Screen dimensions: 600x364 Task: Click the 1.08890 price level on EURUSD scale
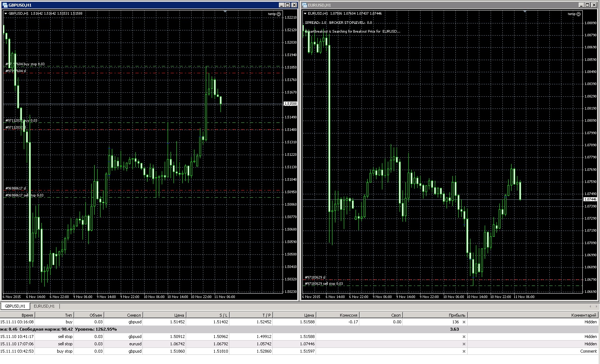pyautogui.click(x=590, y=23)
